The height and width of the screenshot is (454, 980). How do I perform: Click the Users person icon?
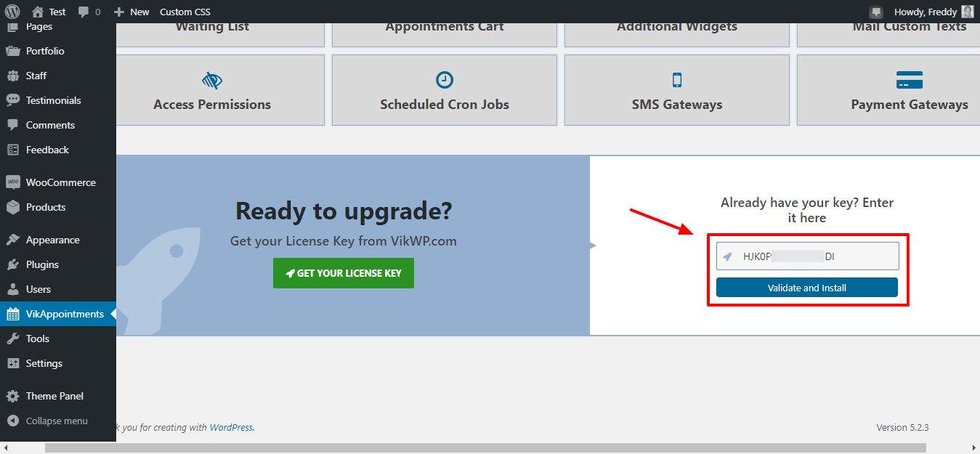tap(13, 289)
